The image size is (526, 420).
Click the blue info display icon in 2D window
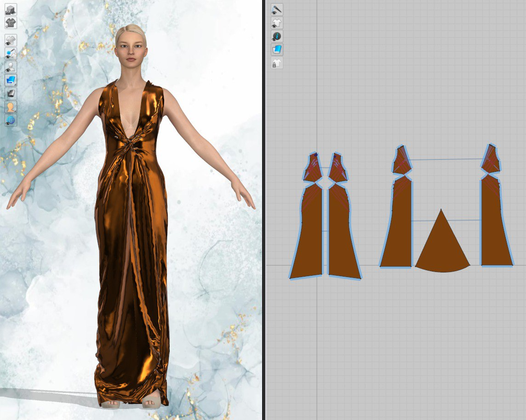click(x=277, y=36)
